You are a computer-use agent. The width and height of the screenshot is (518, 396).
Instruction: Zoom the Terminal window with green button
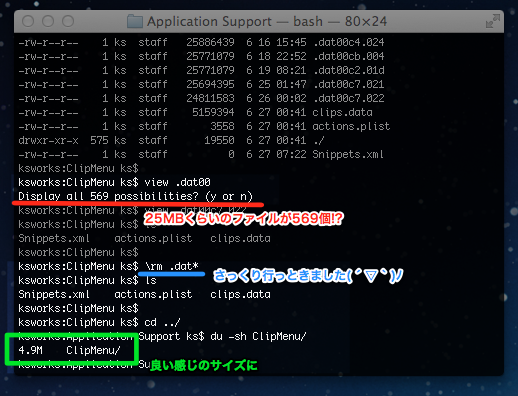pyautogui.click(x=68, y=21)
